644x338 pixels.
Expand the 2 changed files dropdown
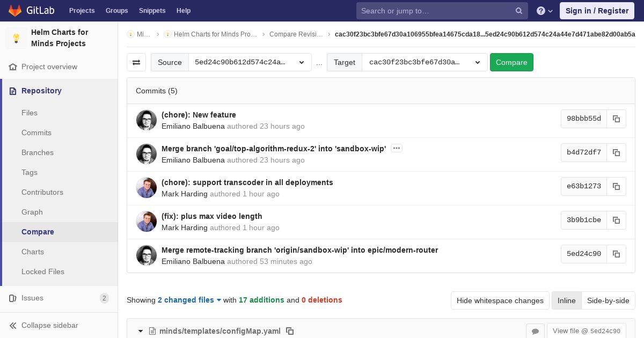[x=189, y=300]
